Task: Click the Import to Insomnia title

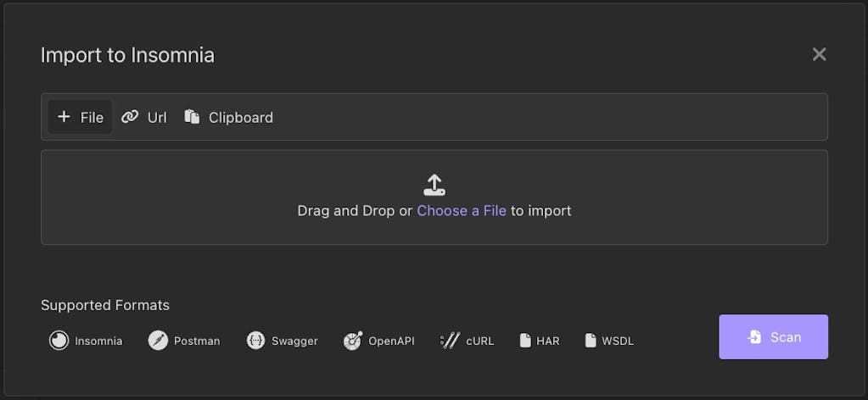Action: tap(127, 55)
